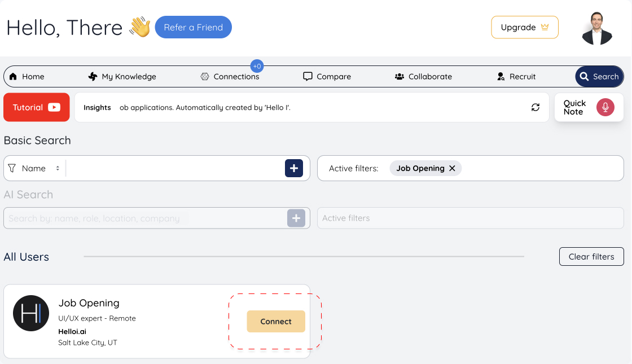Click the filter funnel icon beside Name
The image size is (632, 364).
coord(12,168)
